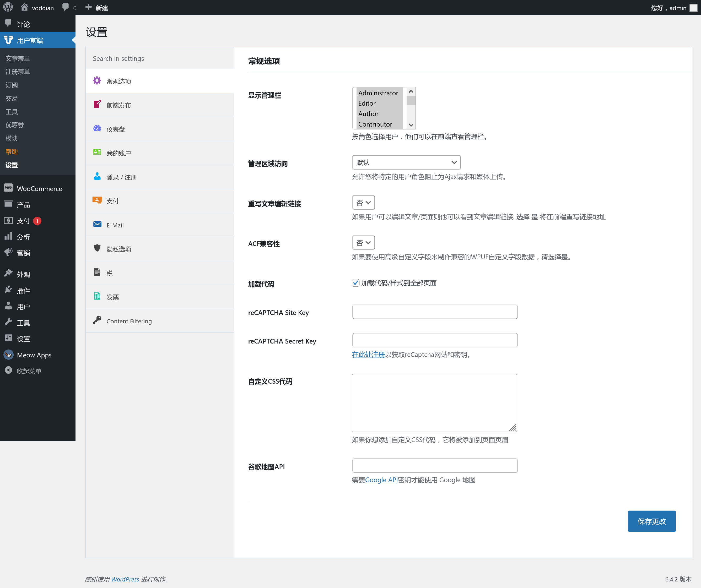701x588 pixels.
Task: Click the WooCommerce plugin icon
Action: coord(8,188)
